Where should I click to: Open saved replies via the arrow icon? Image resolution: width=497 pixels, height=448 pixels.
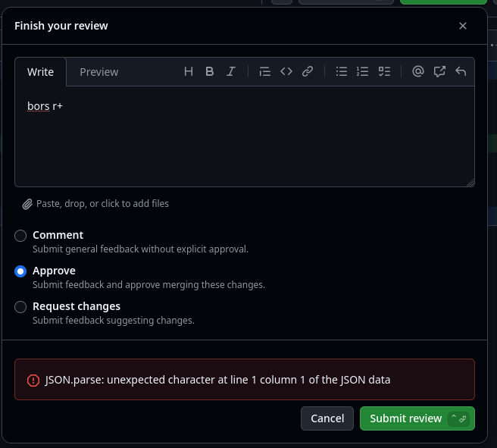pyautogui.click(x=461, y=71)
